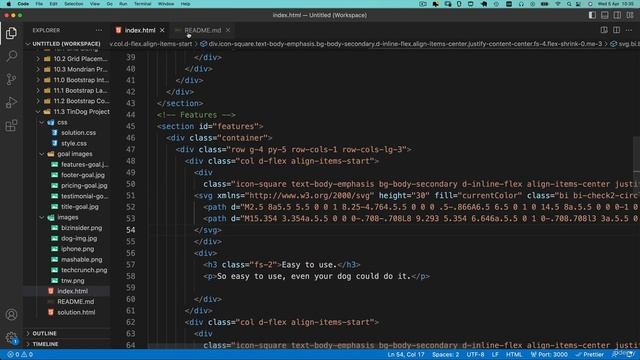Click the split editor right icon
Image resolution: width=640 pixels, height=360 pixels.
click(616, 30)
